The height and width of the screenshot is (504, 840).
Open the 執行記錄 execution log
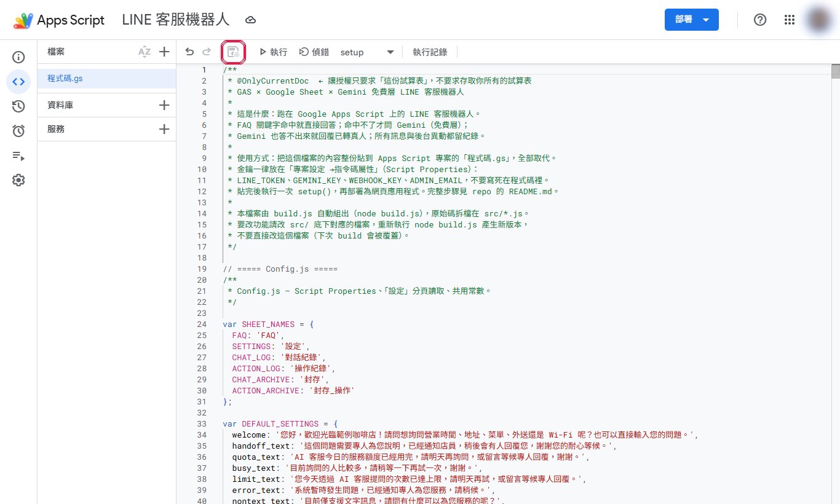pos(430,52)
